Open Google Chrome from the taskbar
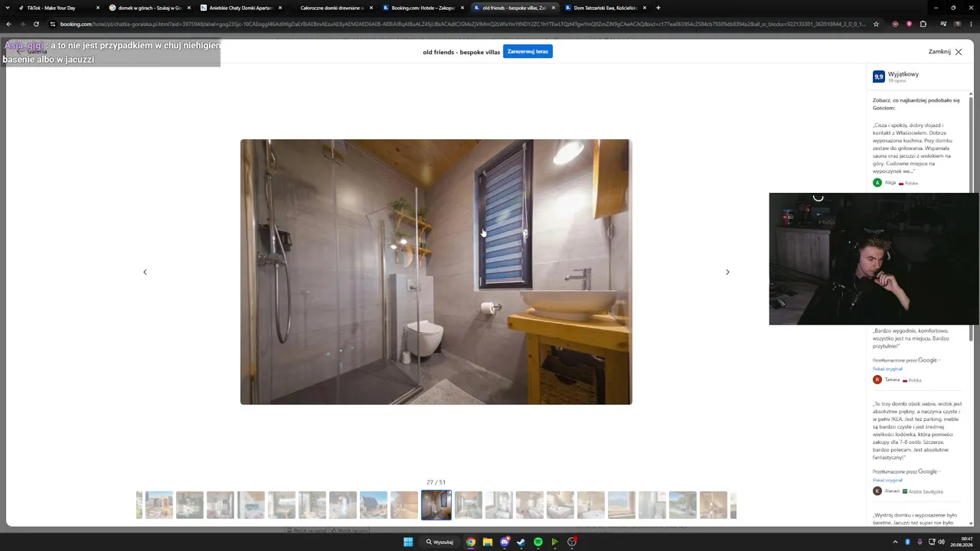The width and height of the screenshot is (980, 551). tap(471, 542)
